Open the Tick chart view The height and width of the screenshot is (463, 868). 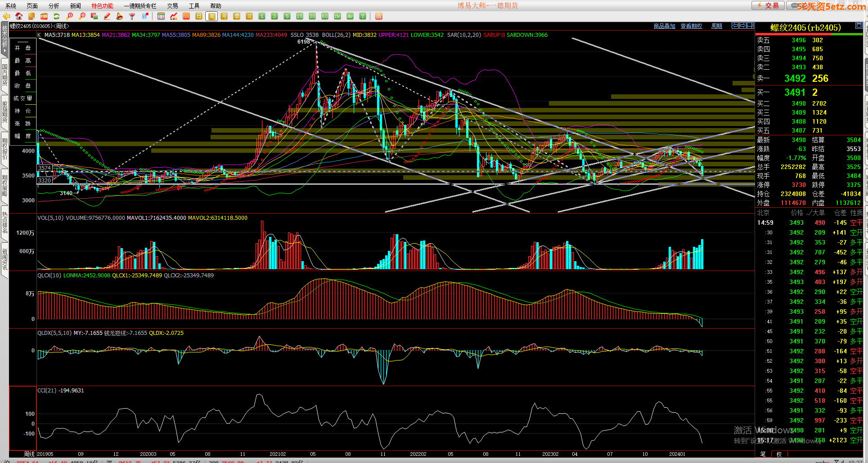[186, 16]
